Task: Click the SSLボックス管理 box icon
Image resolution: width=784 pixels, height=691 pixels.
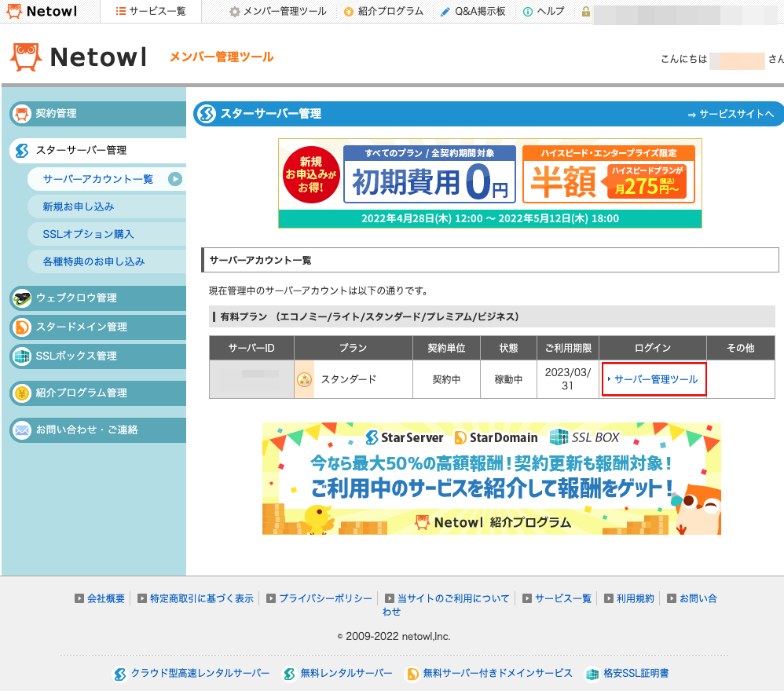Action: coord(21,356)
